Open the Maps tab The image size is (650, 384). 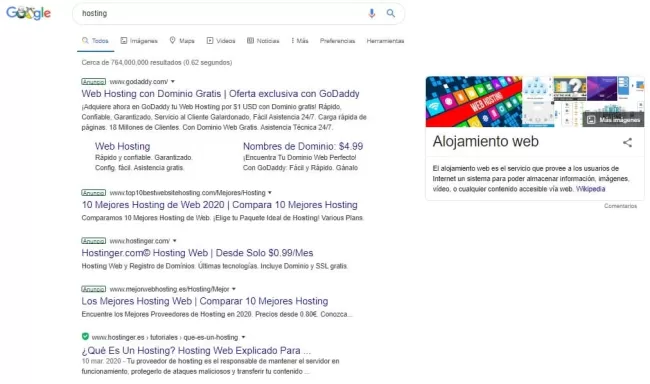pyautogui.click(x=182, y=41)
